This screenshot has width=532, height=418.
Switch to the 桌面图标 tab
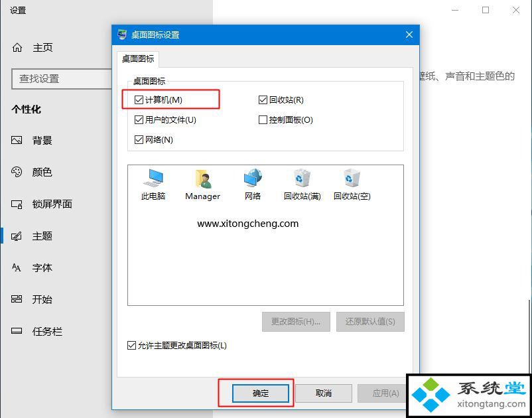138,59
